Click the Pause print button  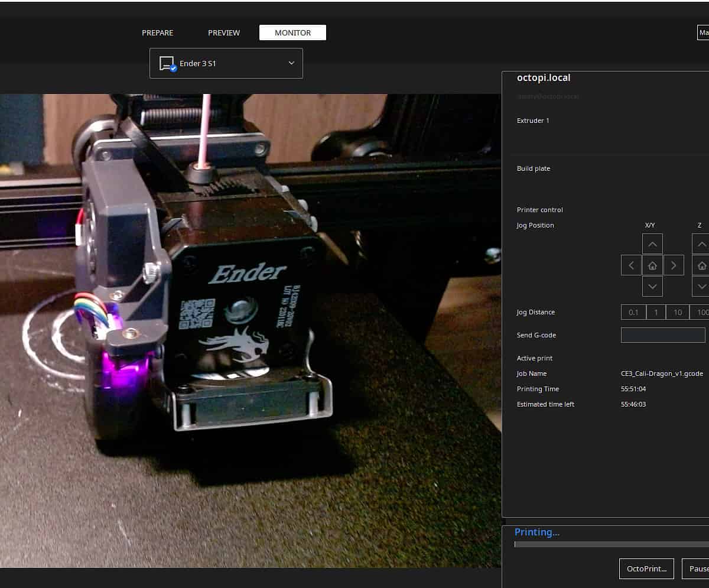coord(695,568)
